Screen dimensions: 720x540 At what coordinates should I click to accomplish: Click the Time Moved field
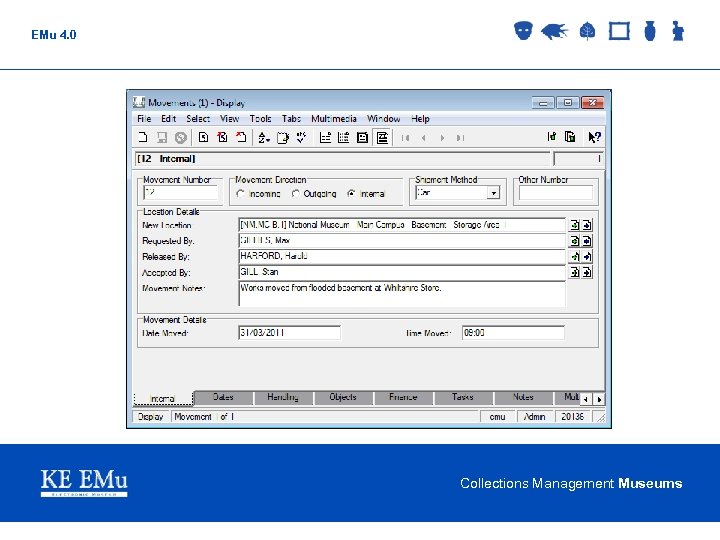click(x=513, y=332)
